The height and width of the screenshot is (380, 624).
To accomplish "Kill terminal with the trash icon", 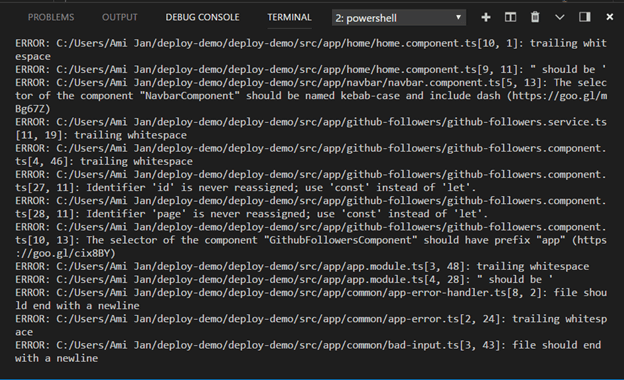I will [x=535, y=17].
